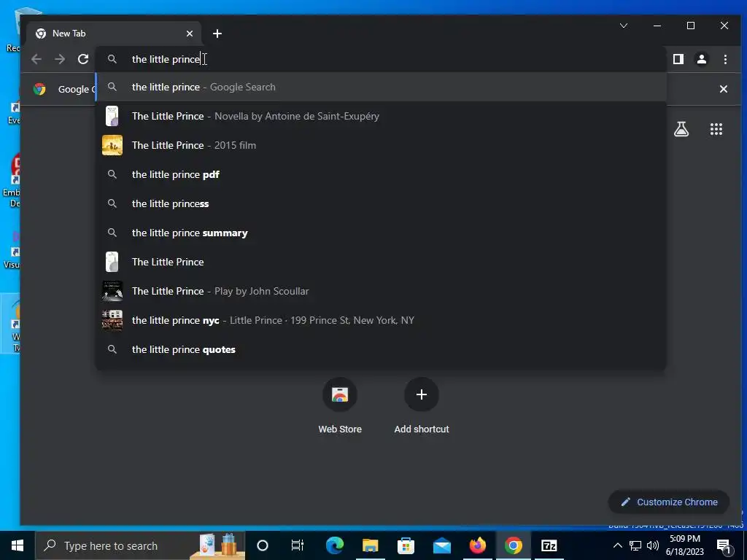The height and width of the screenshot is (560, 747).
Task: Open the notification center icon
Action: click(724, 545)
